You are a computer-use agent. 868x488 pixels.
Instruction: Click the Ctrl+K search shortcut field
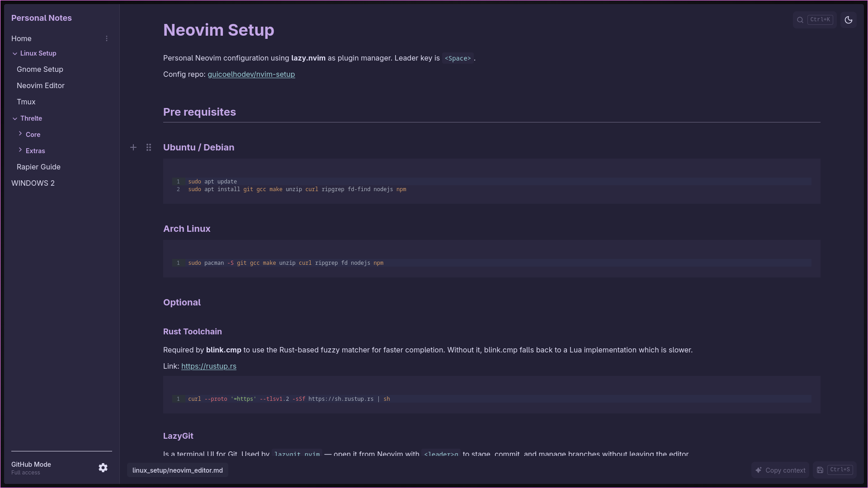pyautogui.click(x=815, y=20)
